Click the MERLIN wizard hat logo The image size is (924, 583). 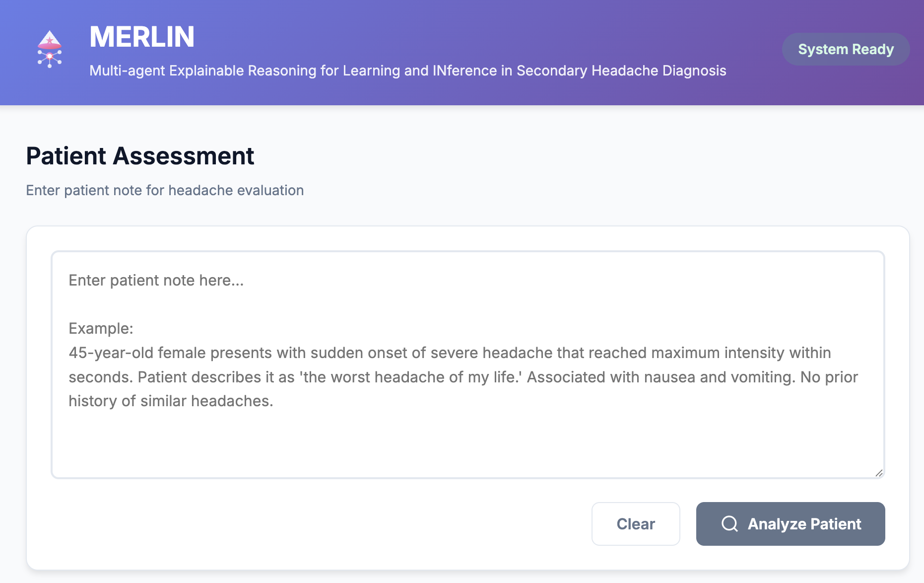(x=50, y=49)
